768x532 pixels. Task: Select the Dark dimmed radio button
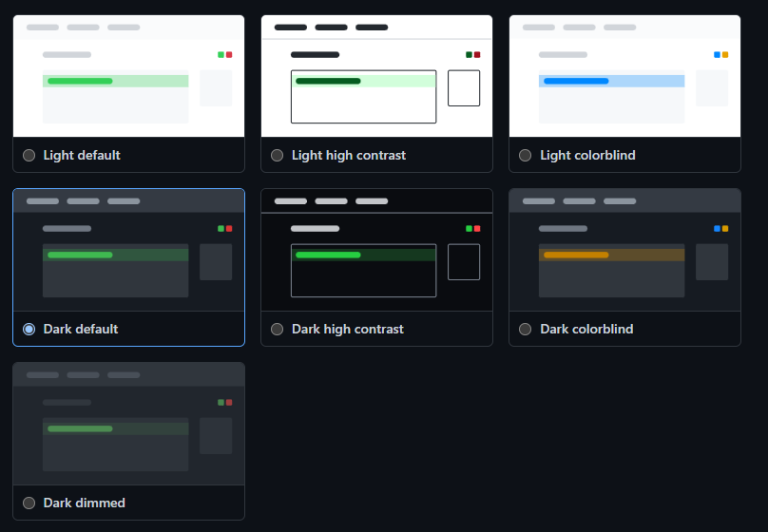click(x=29, y=503)
